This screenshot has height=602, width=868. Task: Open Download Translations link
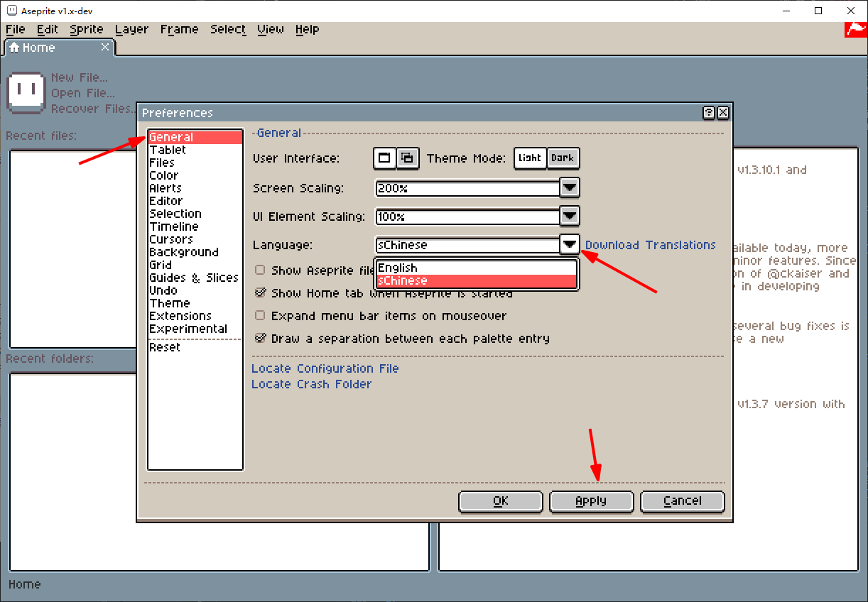(651, 245)
